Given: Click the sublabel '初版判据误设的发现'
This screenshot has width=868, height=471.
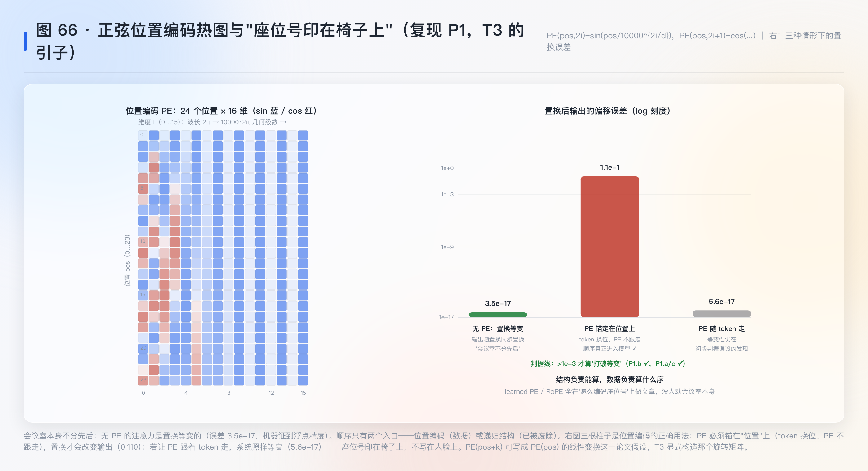Looking at the screenshot, I should click(721, 349).
